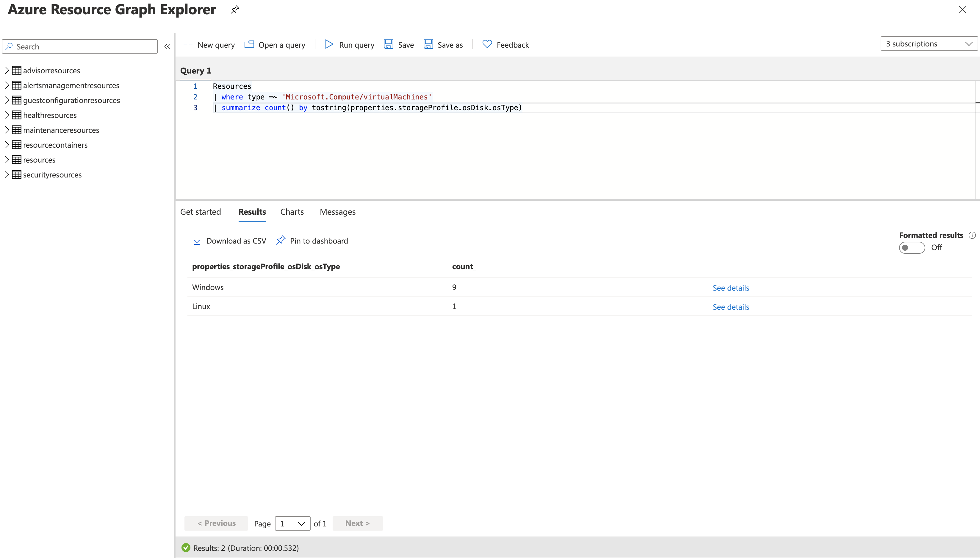The image size is (980, 558).
Task: Switch to the Charts tab
Action: 292,212
